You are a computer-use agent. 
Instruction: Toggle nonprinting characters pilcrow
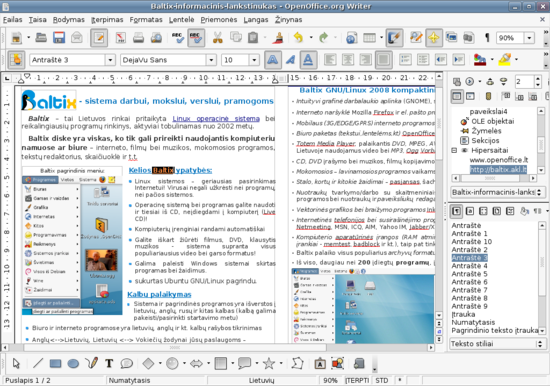tap(487, 38)
